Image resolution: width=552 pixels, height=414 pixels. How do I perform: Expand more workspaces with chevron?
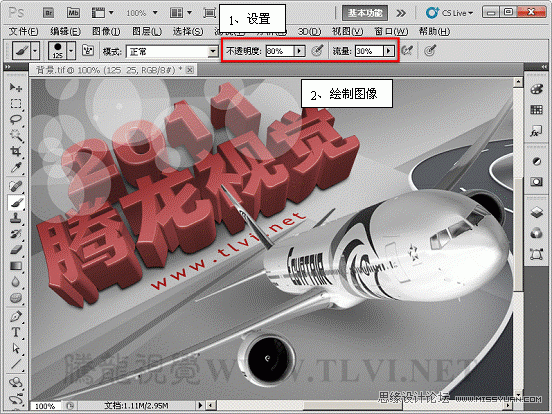401,13
